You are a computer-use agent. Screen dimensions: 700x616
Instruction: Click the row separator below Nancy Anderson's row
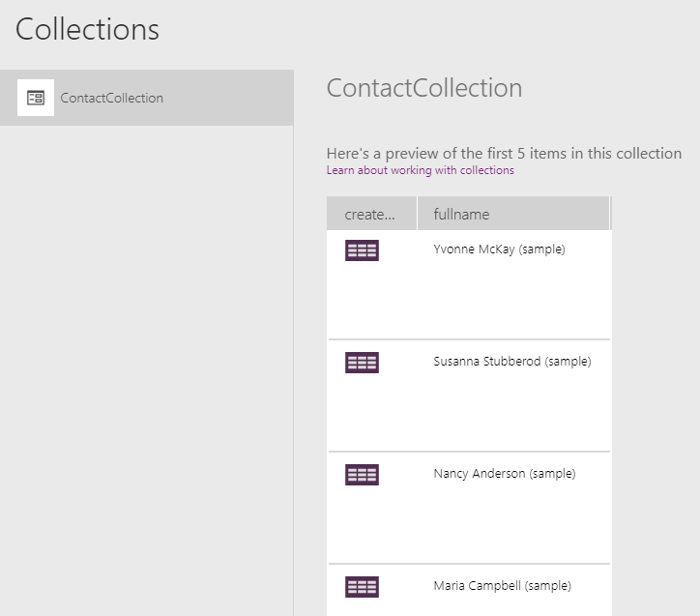469,564
